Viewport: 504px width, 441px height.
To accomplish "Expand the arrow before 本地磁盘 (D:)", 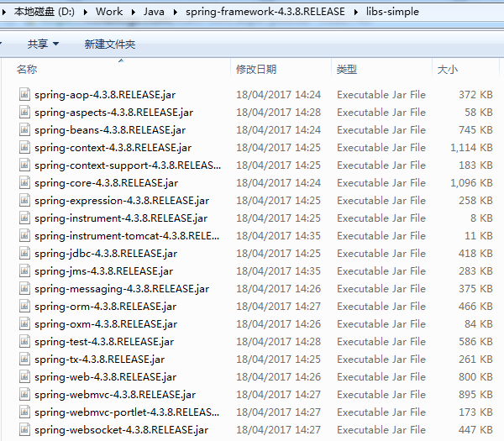I will (4, 13).
